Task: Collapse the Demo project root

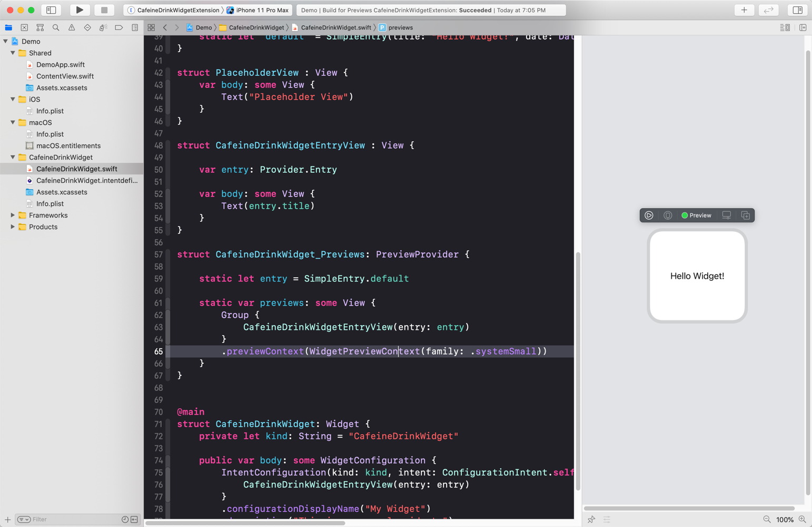Action: click(x=6, y=41)
